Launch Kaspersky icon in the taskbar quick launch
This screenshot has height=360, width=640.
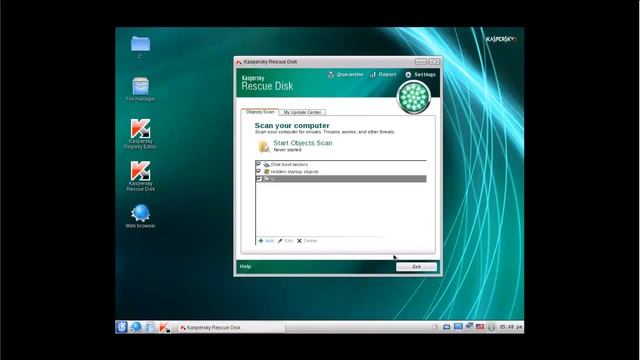[x=164, y=327]
